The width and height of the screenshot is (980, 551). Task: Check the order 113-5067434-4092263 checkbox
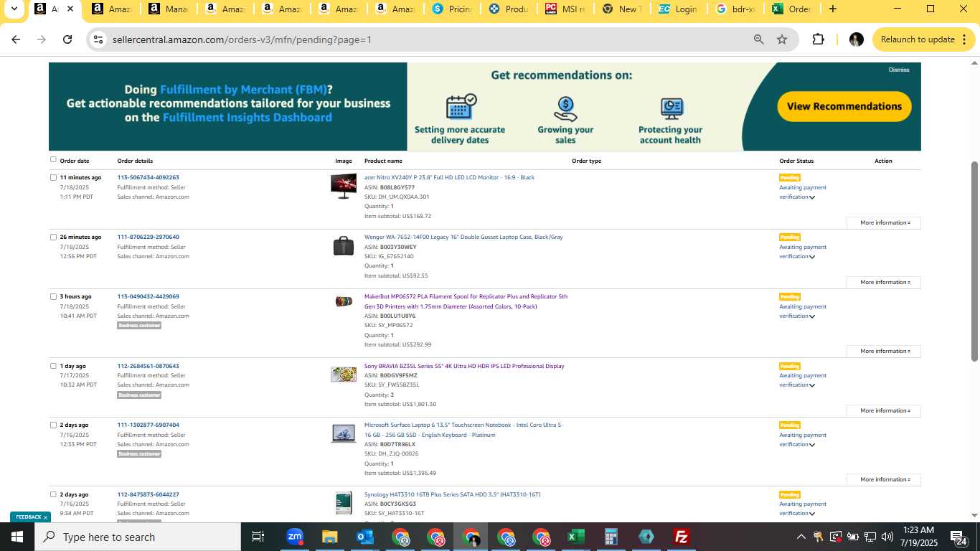(x=53, y=177)
